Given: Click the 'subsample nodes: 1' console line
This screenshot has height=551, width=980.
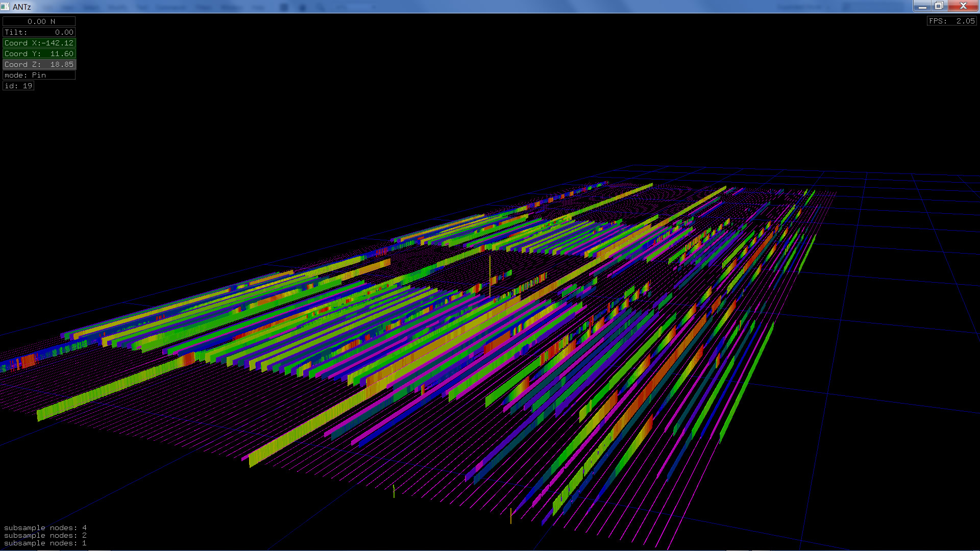Looking at the screenshot, I should (x=45, y=543).
